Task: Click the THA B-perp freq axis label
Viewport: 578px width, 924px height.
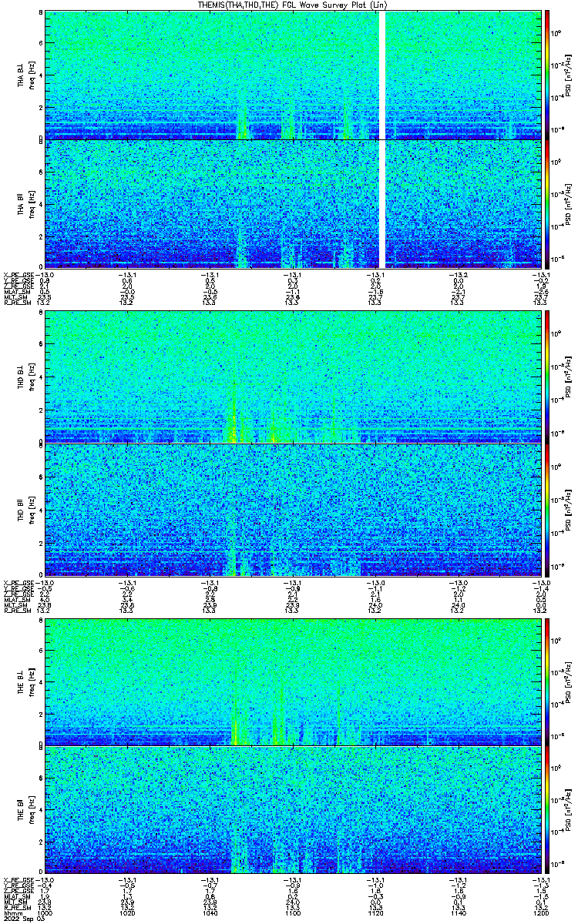Action: coord(31,75)
